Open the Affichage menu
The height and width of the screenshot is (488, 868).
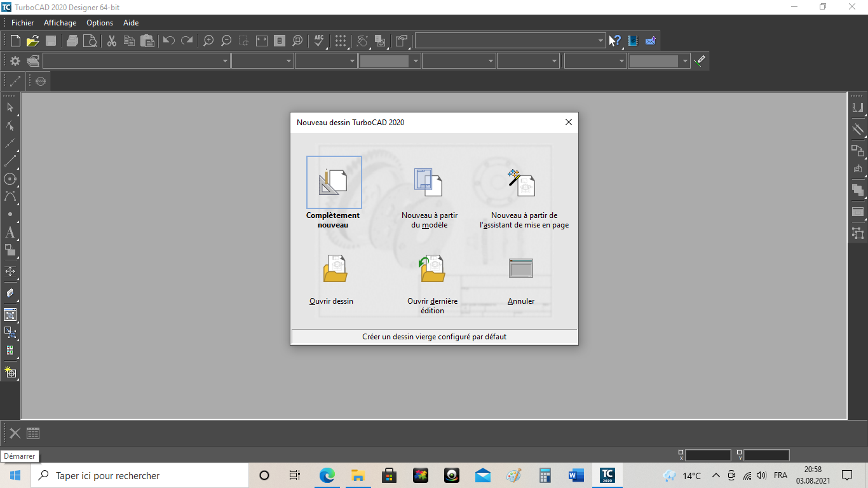point(60,23)
